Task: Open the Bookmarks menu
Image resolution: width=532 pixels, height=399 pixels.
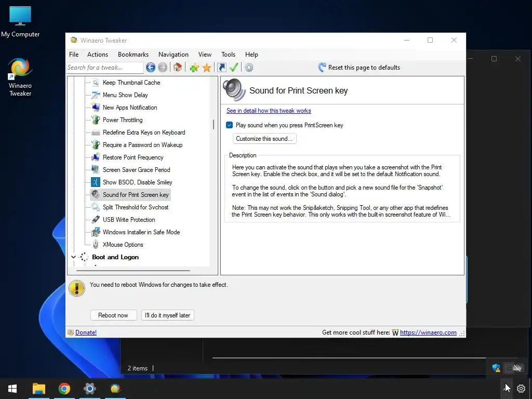Action: (134, 54)
